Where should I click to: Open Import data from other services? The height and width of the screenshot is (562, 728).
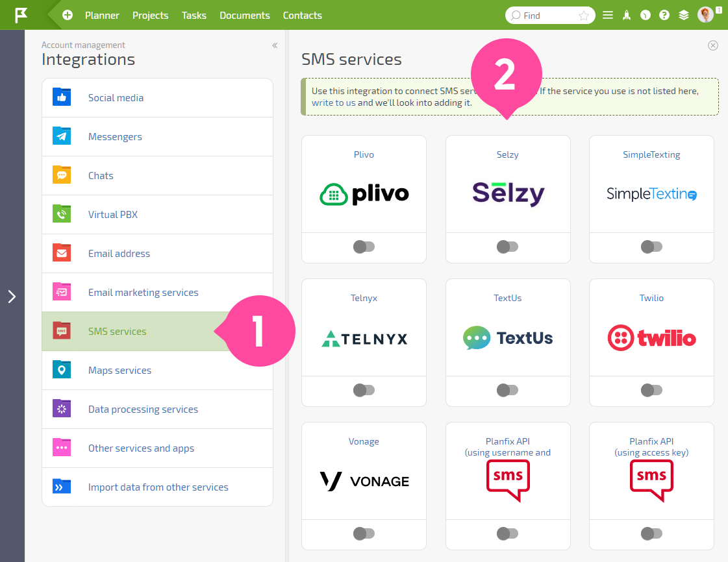pyautogui.click(x=157, y=487)
